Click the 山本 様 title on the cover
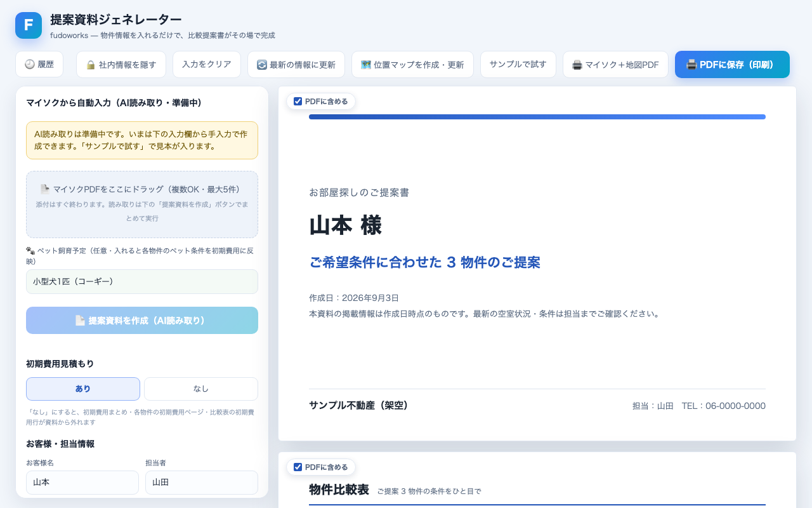The image size is (812, 508). (x=345, y=225)
